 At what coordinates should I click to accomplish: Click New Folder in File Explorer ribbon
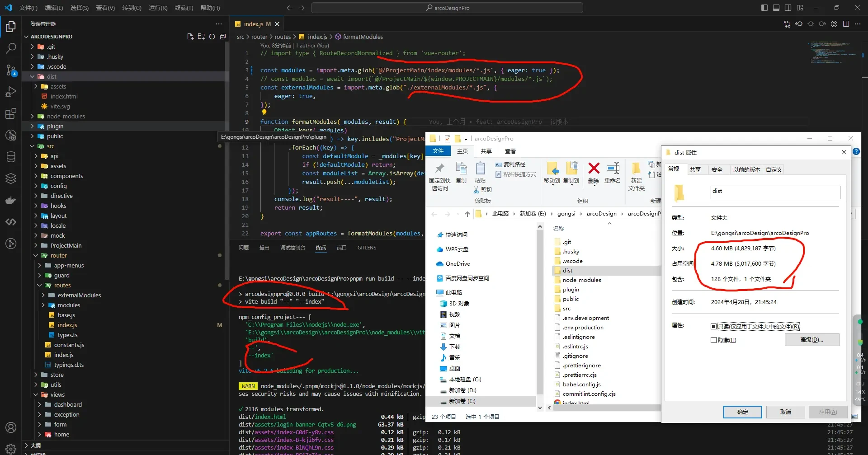click(x=636, y=177)
